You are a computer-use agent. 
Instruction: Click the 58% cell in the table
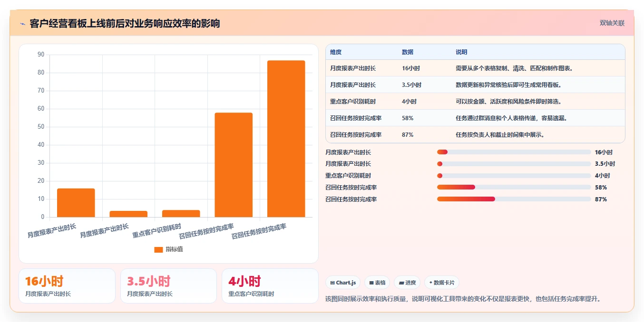click(x=408, y=118)
